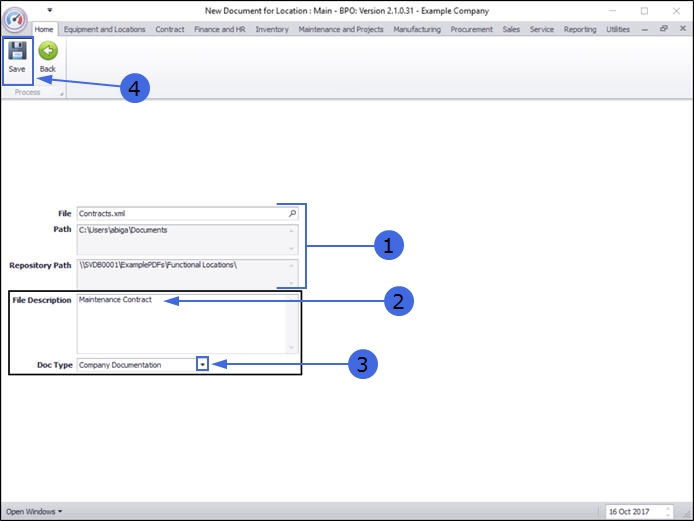Click the File Description label

coord(42,300)
